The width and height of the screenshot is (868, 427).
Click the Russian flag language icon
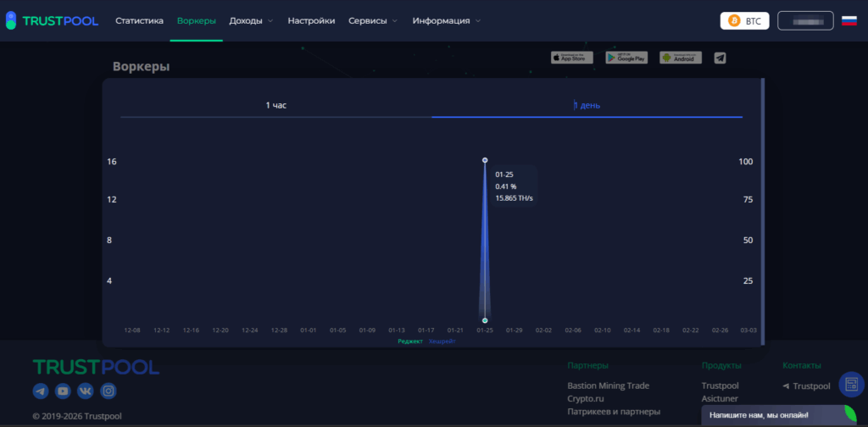click(849, 20)
